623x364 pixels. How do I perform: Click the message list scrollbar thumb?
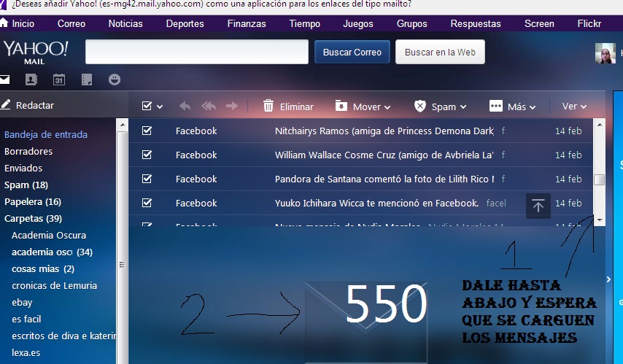600,179
